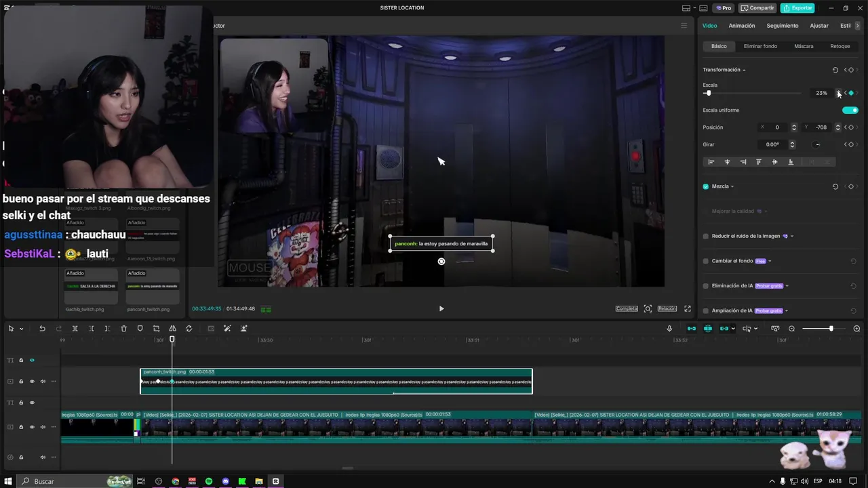Click the align horizontal center icon
Screen dimensions: 868x488
click(x=727, y=162)
